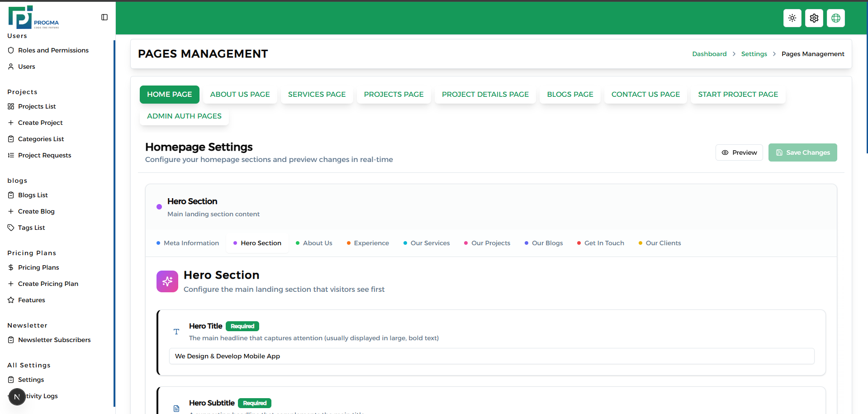
Task: Switch to the ABOUT US PAGE tab
Action: point(240,94)
